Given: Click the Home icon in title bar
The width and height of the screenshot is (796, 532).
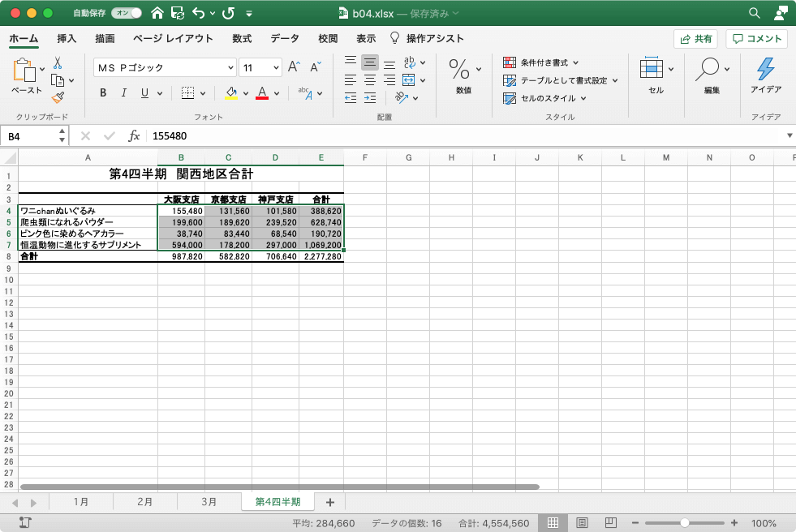Looking at the screenshot, I should pos(157,13).
